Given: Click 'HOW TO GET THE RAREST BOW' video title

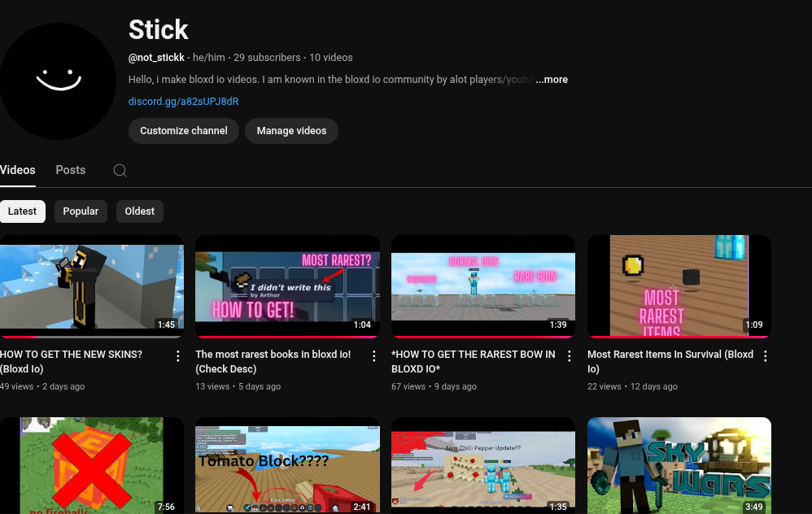Looking at the screenshot, I should [x=473, y=361].
